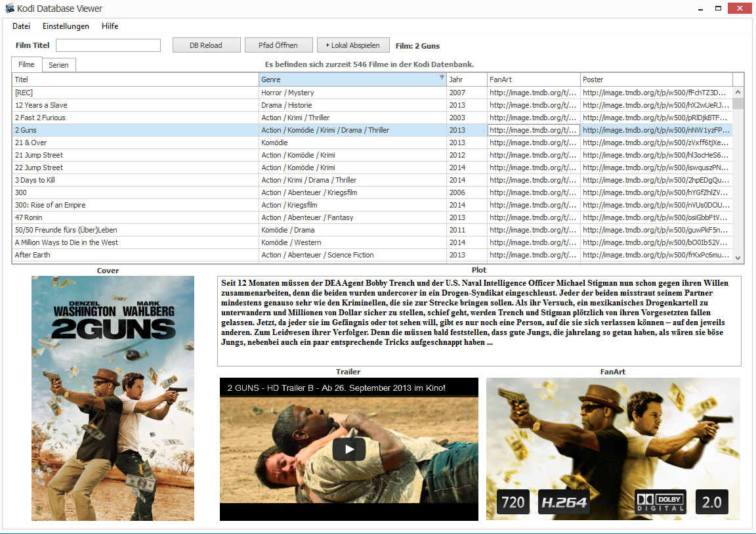The image size is (756, 534).
Task: Click the Horror / Mystery genre cell
Action: pos(352,93)
